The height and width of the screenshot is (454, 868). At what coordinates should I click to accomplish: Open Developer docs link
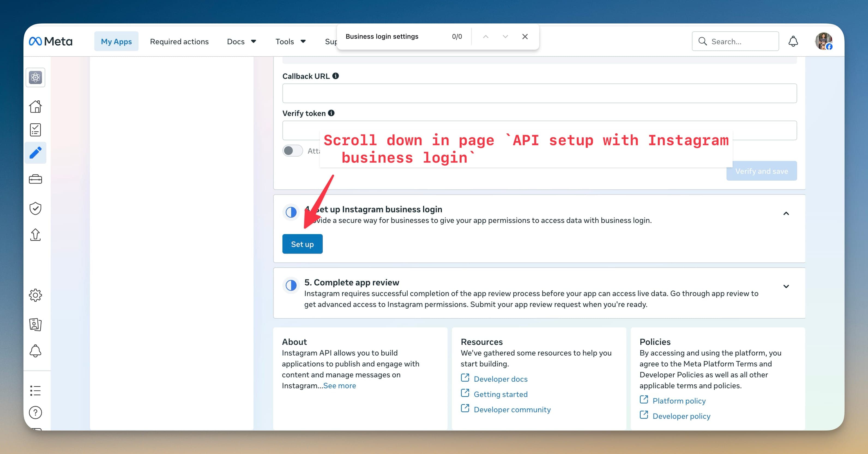500,379
